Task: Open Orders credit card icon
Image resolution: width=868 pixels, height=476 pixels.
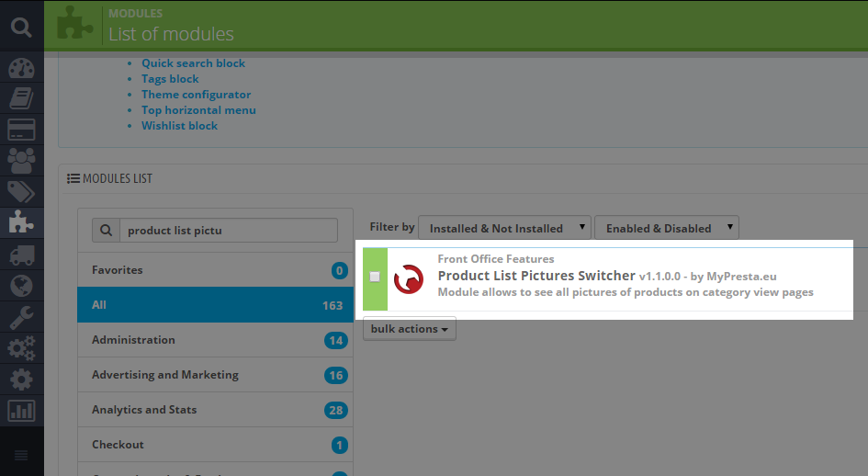Action: (21, 129)
